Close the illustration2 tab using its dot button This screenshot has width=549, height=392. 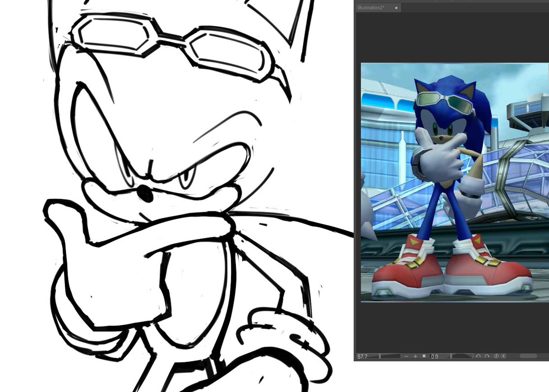[x=396, y=8]
